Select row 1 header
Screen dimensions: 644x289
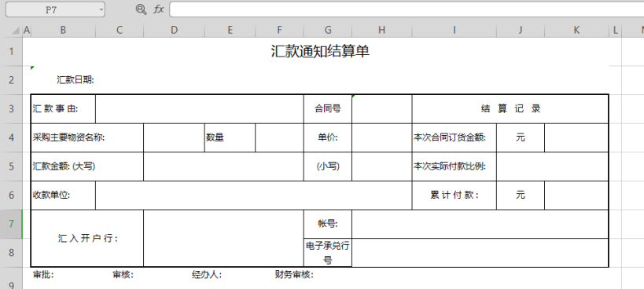pos(11,52)
